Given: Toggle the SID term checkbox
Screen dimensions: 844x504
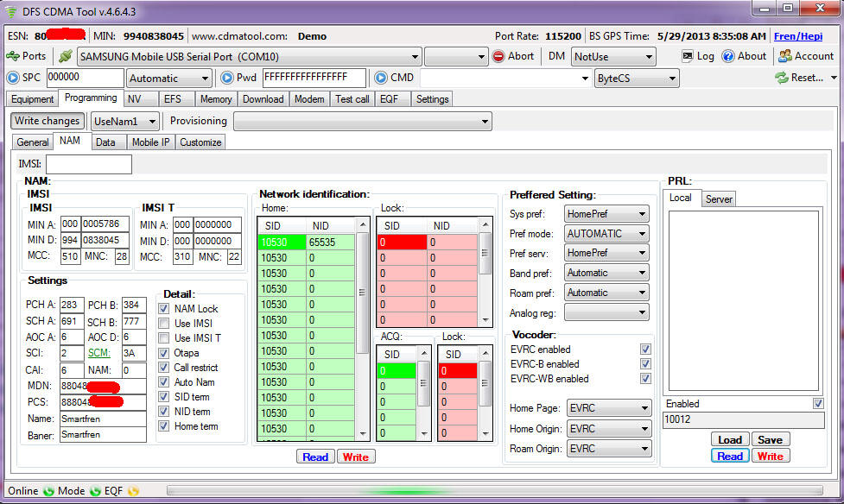Looking at the screenshot, I should (163, 396).
